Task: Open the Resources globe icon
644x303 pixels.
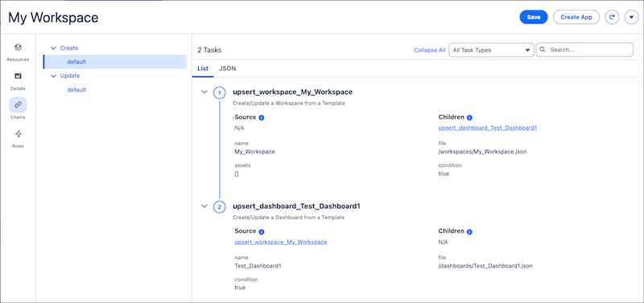Action: (18, 47)
